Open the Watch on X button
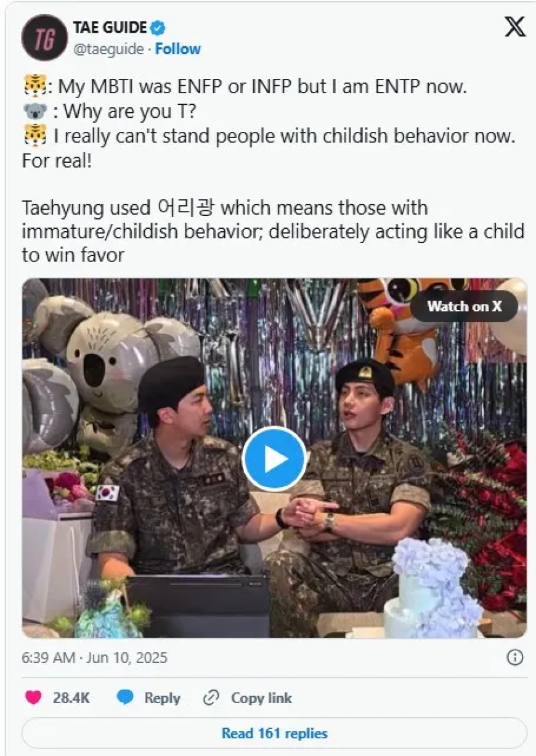The width and height of the screenshot is (536, 756). 464,306
